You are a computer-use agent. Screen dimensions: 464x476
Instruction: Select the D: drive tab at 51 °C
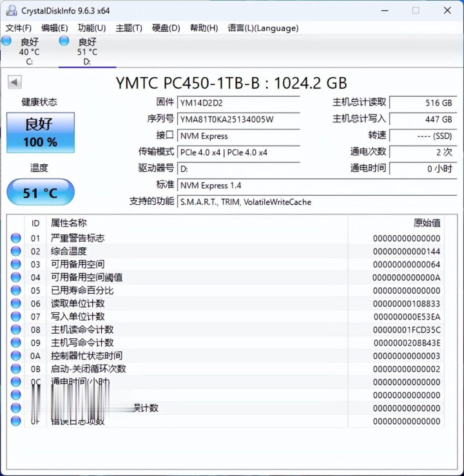coord(87,51)
